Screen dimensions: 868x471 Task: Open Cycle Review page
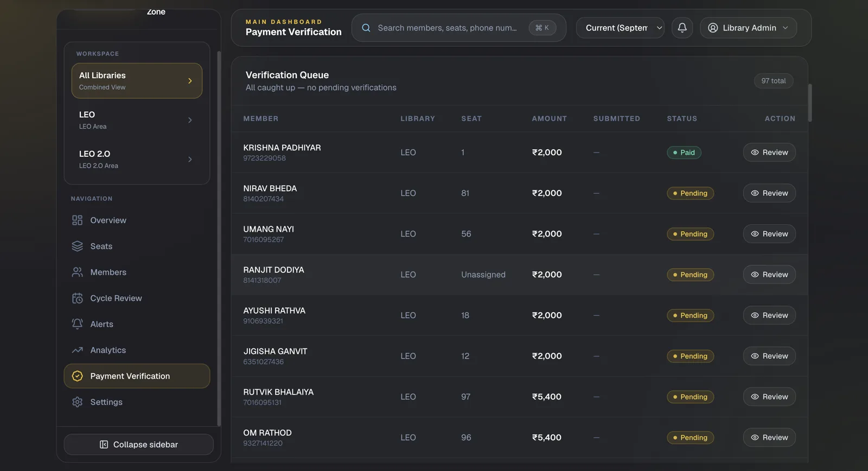pos(137,298)
